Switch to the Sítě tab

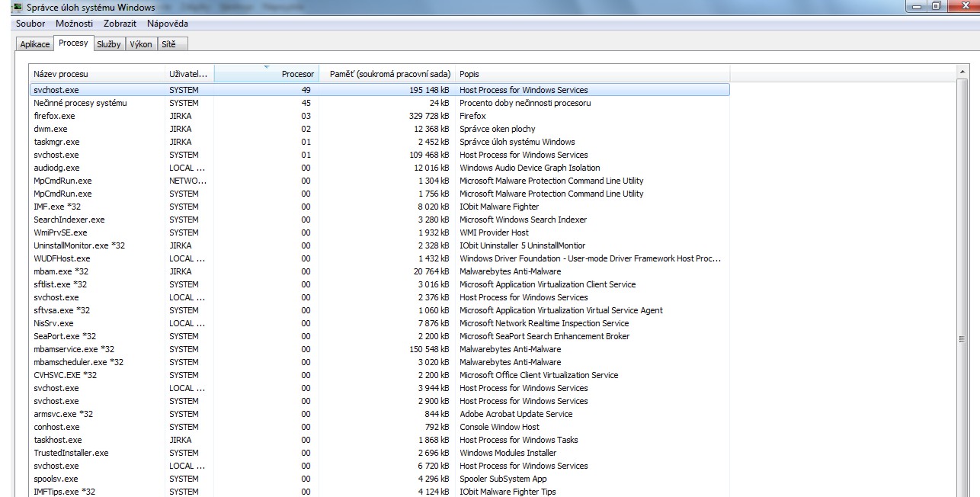[x=168, y=44]
